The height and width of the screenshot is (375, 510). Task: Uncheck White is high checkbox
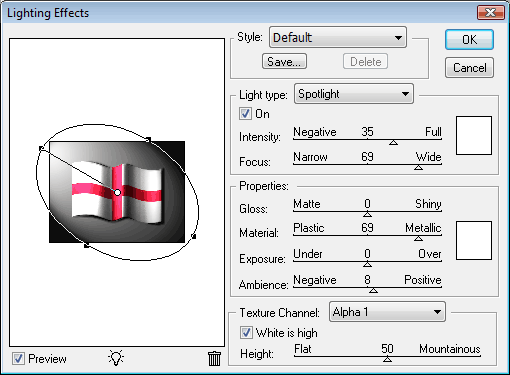tap(246, 333)
